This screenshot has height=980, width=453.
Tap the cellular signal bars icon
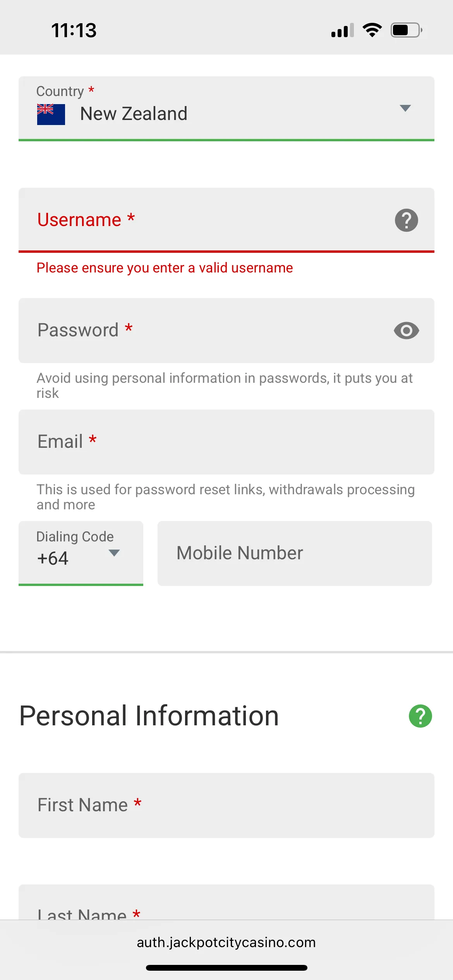[x=342, y=31]
